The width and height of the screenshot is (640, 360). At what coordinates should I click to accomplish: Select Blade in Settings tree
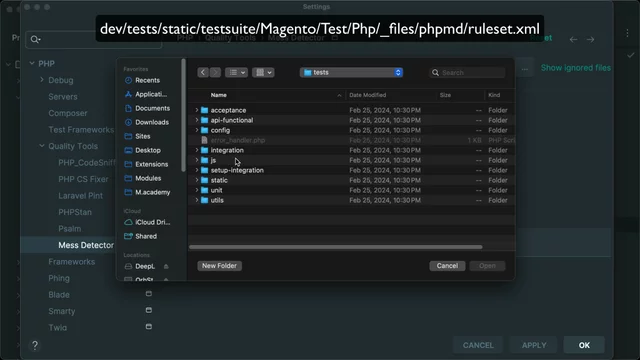[59, 295]
